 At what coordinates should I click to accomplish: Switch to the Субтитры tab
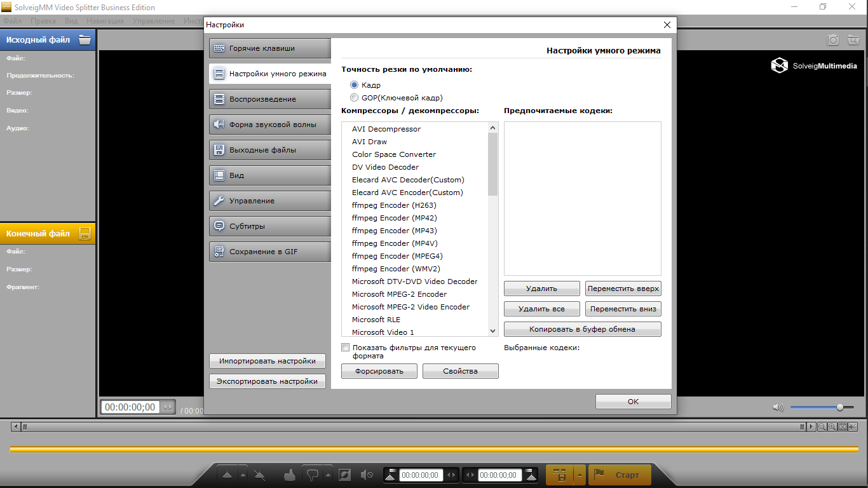270,226
